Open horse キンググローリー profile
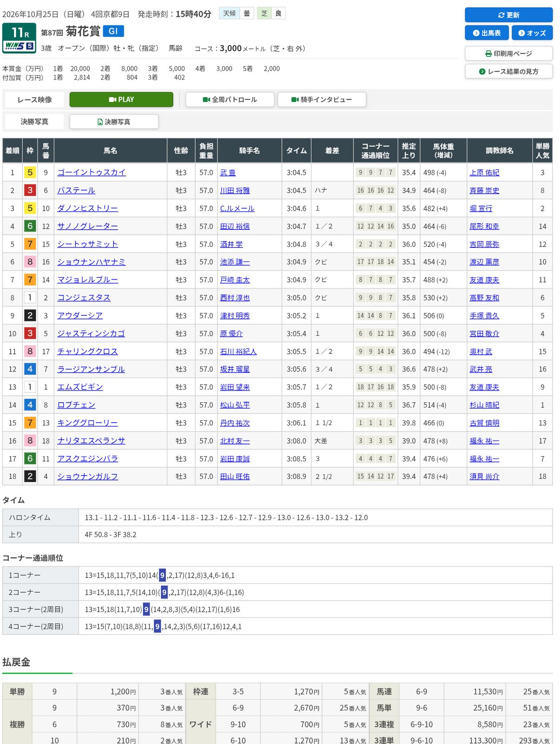Viewport: 560px width, 744px height. click(87, 423)
